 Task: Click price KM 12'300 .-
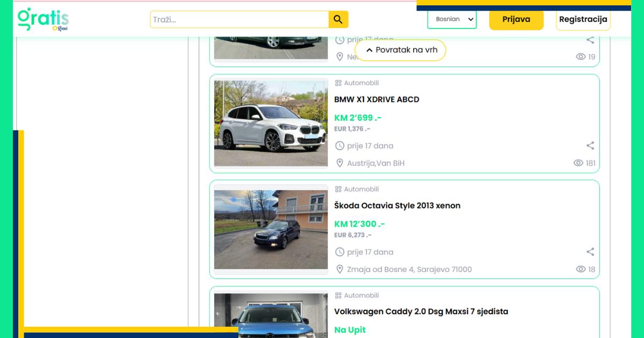[x=360, y=224]
